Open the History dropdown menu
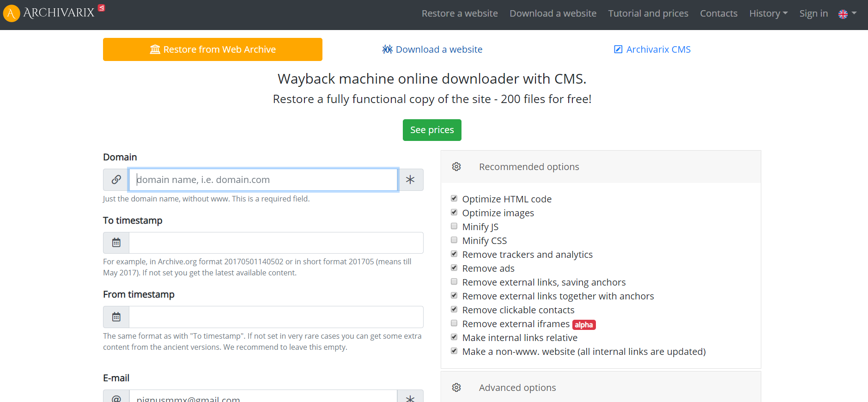Viewport: 868px width, 402px height. [x=768, y=13]
